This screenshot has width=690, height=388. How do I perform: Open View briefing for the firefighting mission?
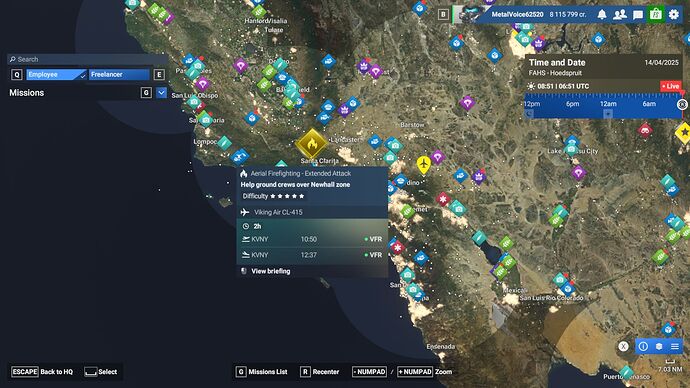click(270, 271)
